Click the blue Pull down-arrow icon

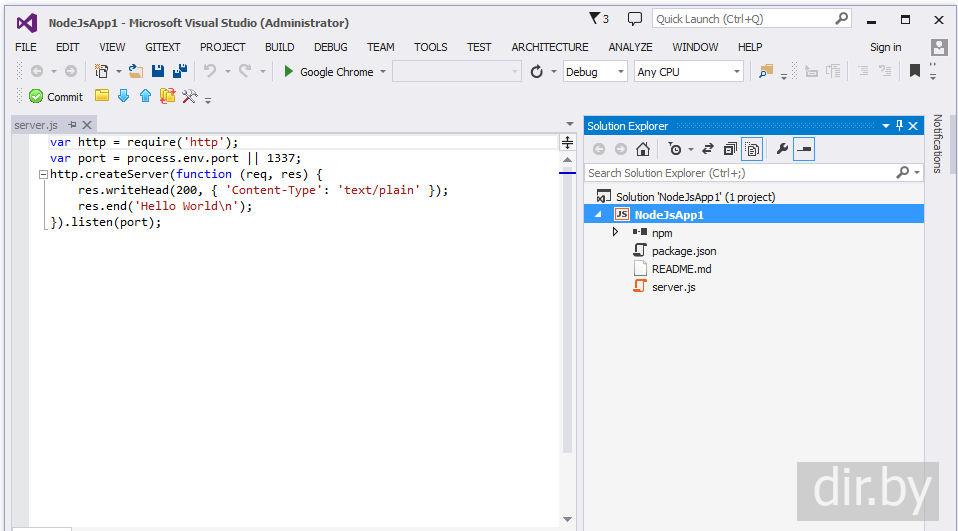123,96
